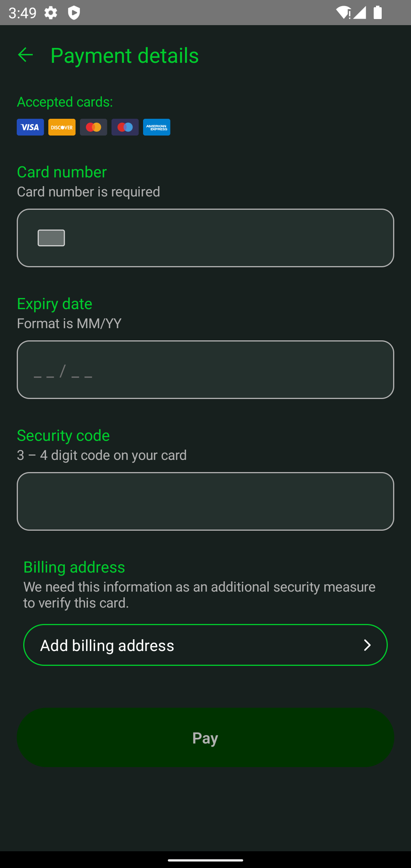Select the Mastercard icon
The image size is (411, 868).
pos(93,127)
